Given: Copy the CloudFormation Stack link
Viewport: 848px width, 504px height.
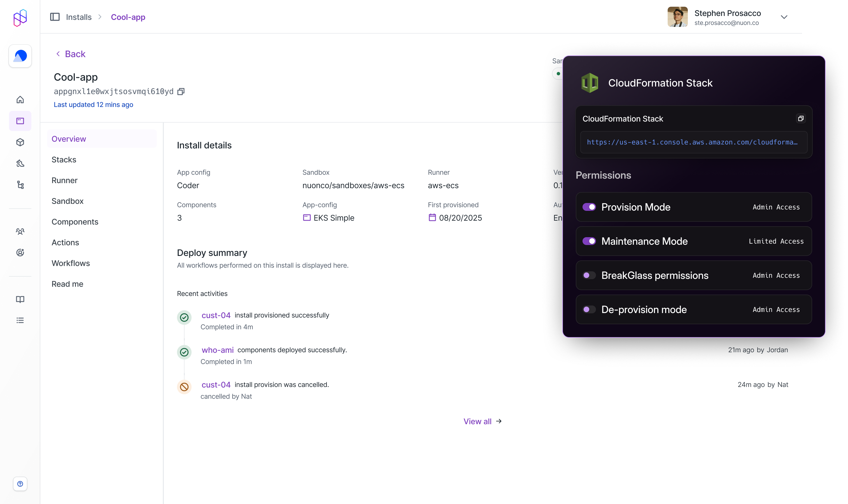Looking at the screenshot, I should 800,118.
